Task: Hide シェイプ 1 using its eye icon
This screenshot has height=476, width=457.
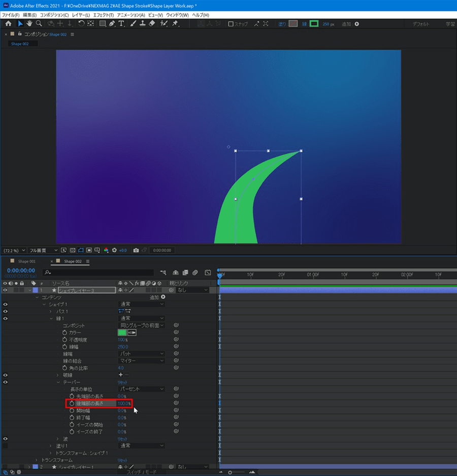Action: pos(6,304)
